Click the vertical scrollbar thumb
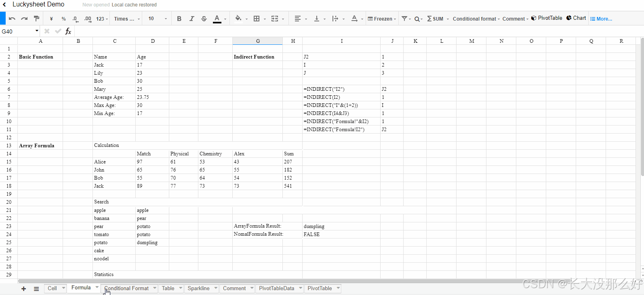 coord(642,107)
